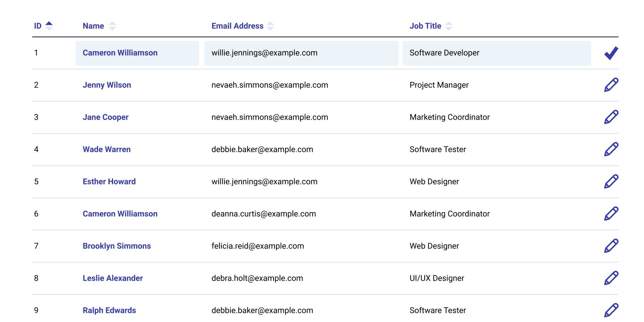Sort by Job Title using arrows
This screenshot has width=644, height=322.
[449, 26]
